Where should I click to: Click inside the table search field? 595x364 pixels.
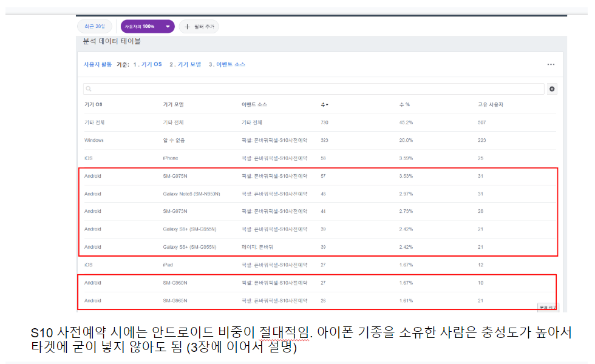click(x=316, y=89)
